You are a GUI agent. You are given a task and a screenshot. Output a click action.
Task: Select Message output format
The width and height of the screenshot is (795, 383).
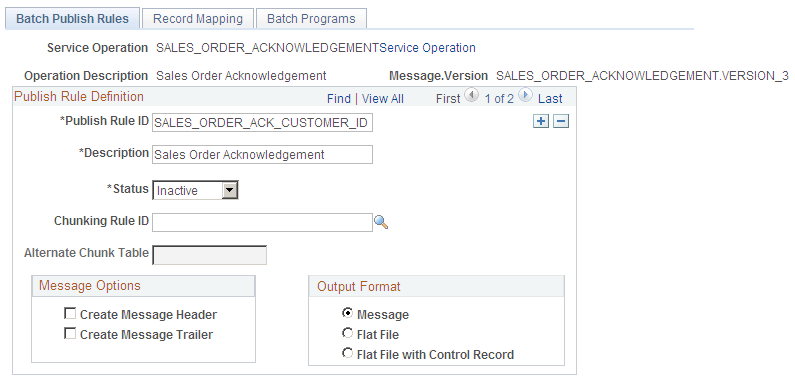pyautogui.click(x=347, y=314)
